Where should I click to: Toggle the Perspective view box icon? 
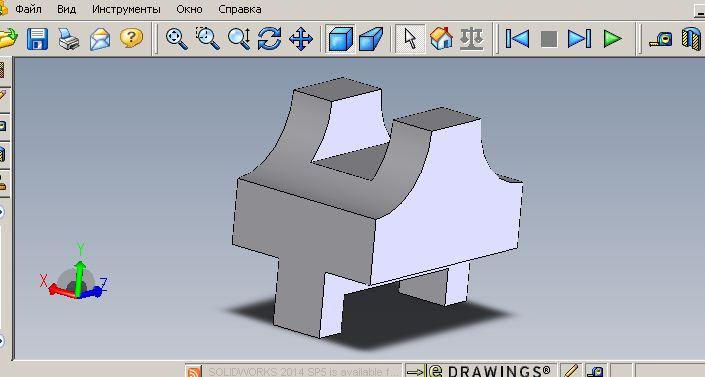[x=371, y=39]
